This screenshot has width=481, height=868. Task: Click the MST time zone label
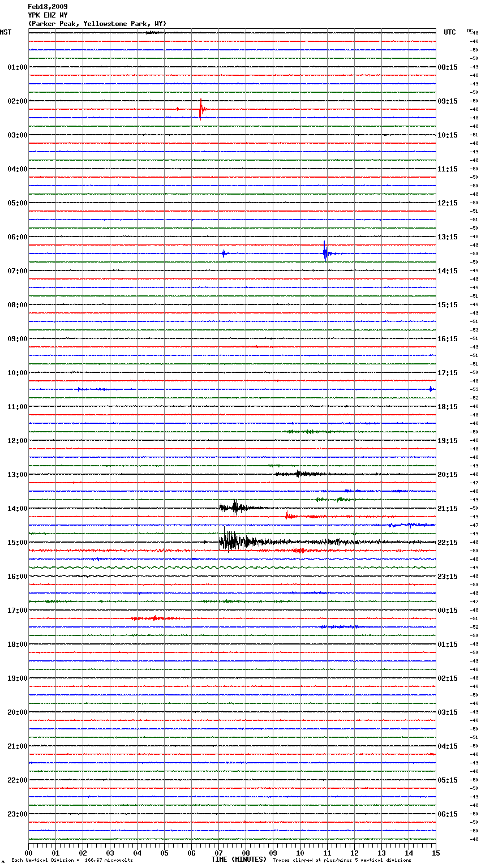pyautogui.click(x=6, y=32)
